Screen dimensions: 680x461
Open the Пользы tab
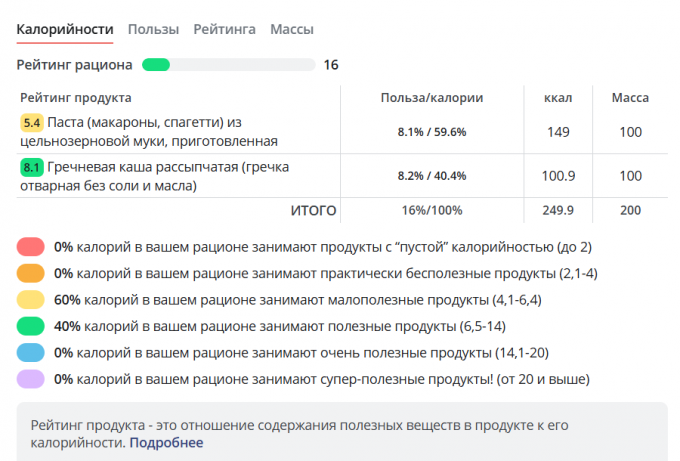pyautogui.click(x=153, y=29)
